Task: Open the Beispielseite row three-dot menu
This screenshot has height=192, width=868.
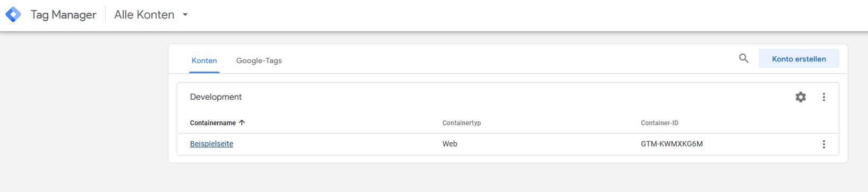Action: [824, 144]
